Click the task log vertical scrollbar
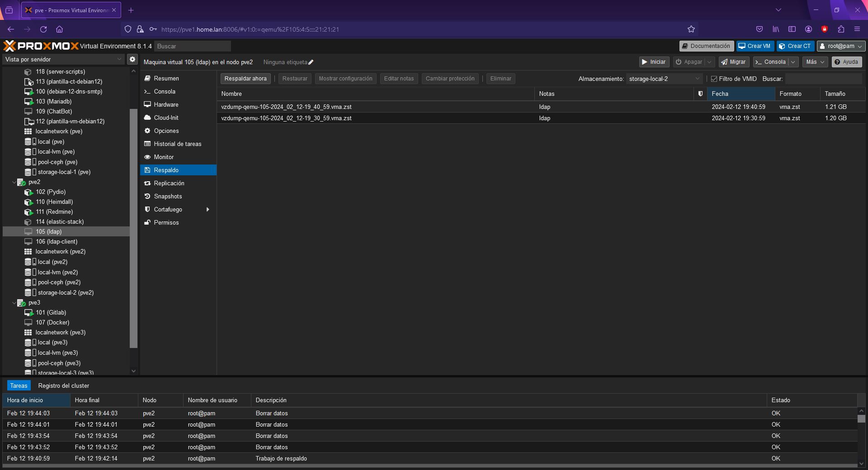The image size is (868, 470). [862, 418]
